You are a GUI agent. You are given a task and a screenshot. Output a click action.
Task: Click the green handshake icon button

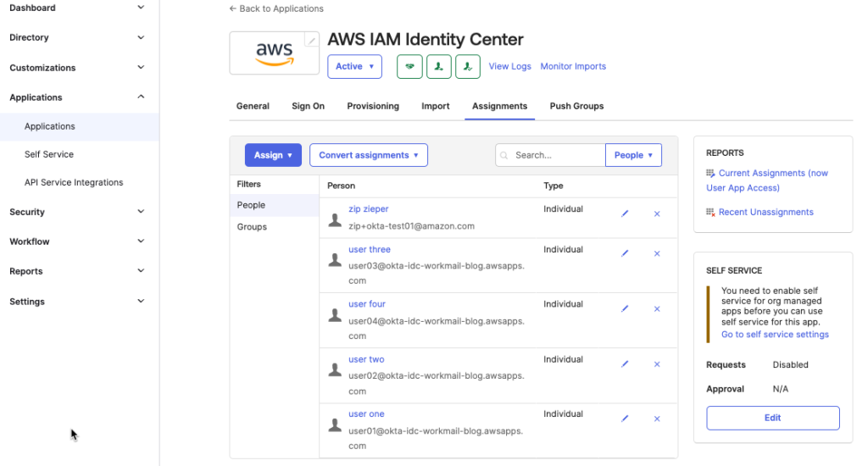tap(409, 66)
